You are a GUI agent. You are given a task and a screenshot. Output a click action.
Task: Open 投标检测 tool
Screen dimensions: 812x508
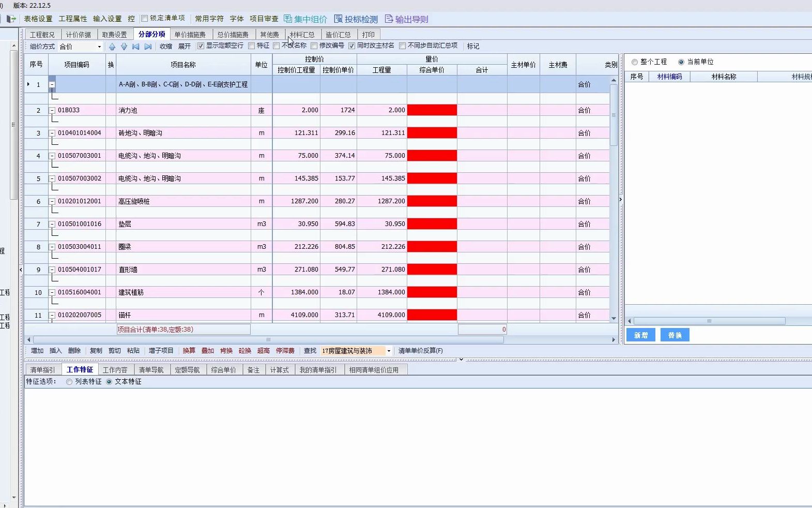point(356,19)
